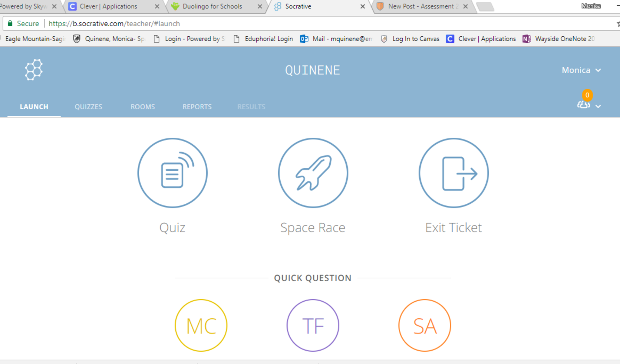620x364 pixels.
Task: Switch to Duolingo for Schools browser tab
Action: click(x=212, y=6)
